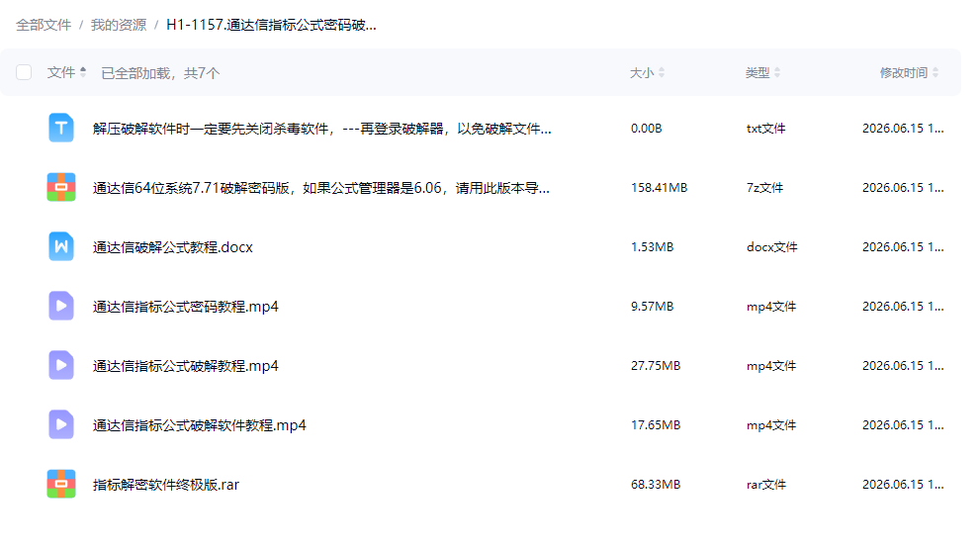Click the 9.57MB size cell
This screenshot has width=980, height=550.
(x=652, y=307)
